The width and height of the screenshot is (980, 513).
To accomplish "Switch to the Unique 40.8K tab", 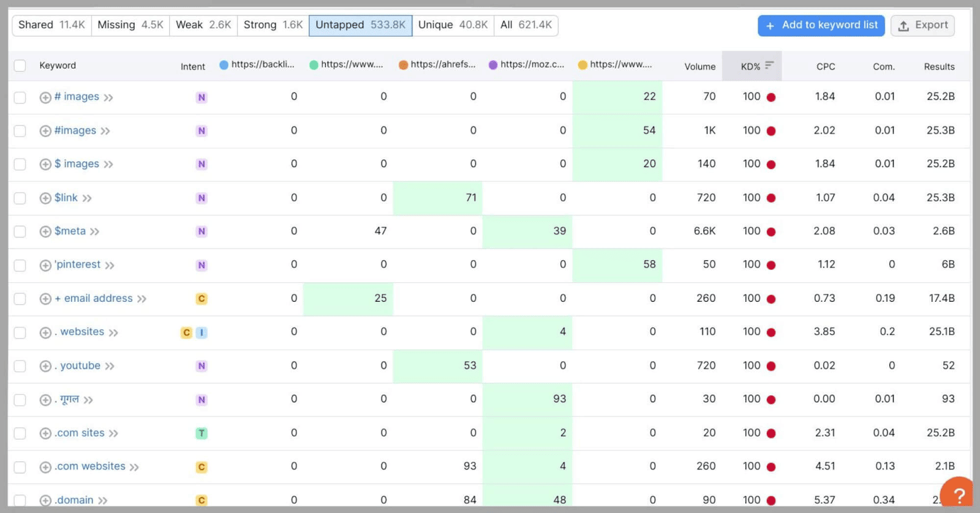I will [453, 25].
